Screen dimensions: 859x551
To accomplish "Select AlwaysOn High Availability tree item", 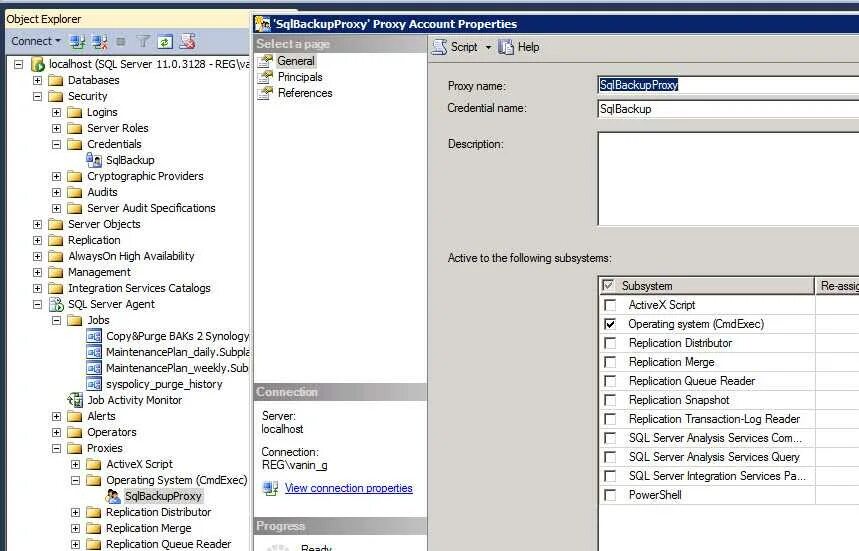I will (x=131, y=256).
